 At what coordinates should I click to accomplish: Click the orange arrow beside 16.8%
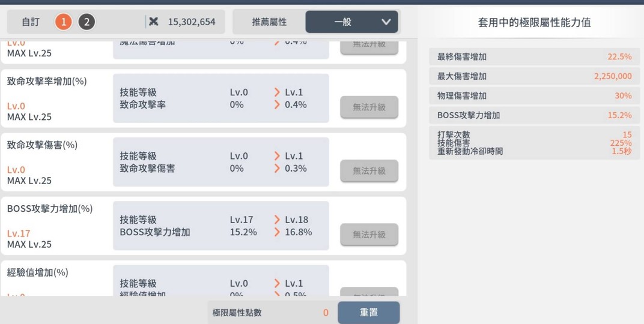click(x=277, y=232)
